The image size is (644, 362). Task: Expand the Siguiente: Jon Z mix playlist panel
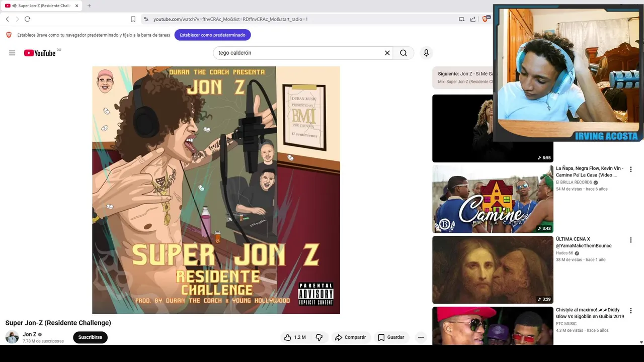(x=463, y=77)
